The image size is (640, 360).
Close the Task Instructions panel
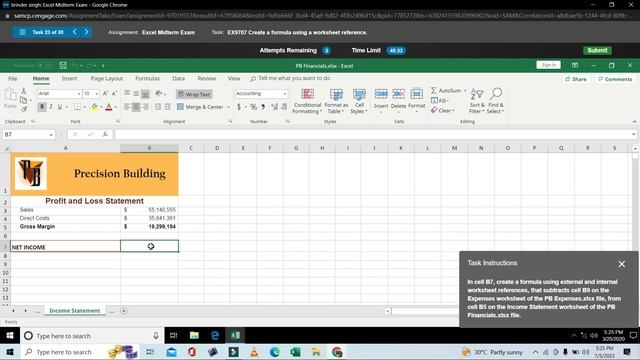coord(621,264)
